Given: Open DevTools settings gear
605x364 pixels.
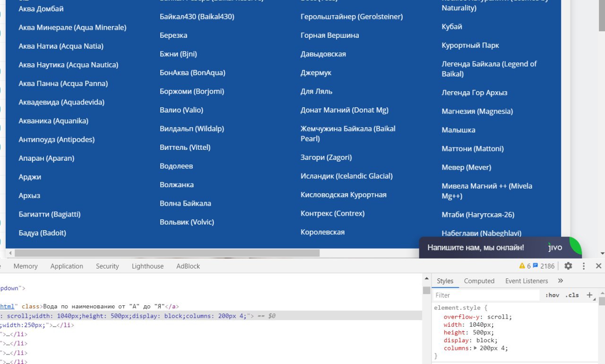Looking at the screenshot, I should 568,266.
